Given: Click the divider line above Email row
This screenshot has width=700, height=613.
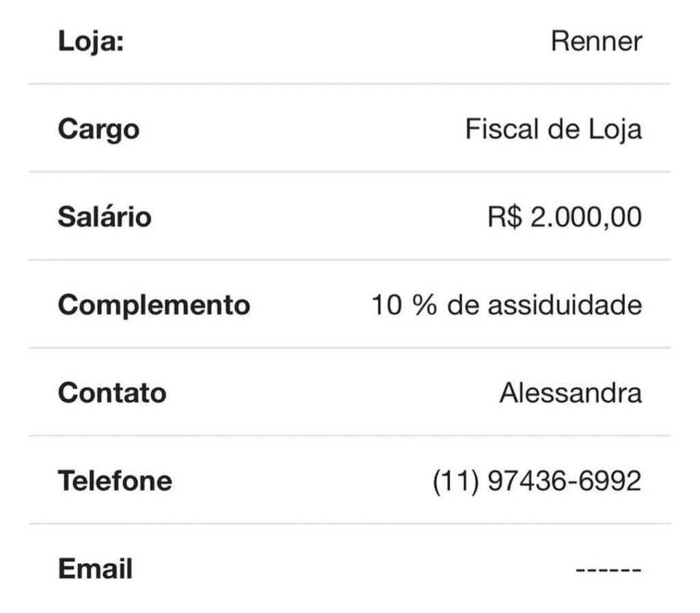Looking at the screenshot, I should pos(350,523).
